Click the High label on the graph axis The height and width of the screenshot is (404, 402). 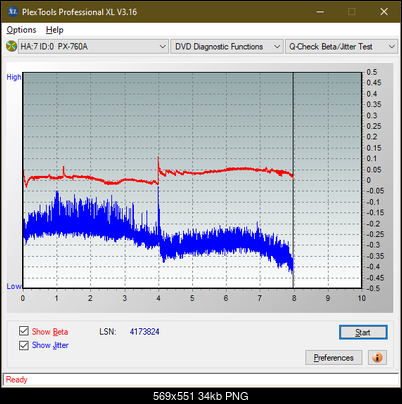tap(14, 77)
